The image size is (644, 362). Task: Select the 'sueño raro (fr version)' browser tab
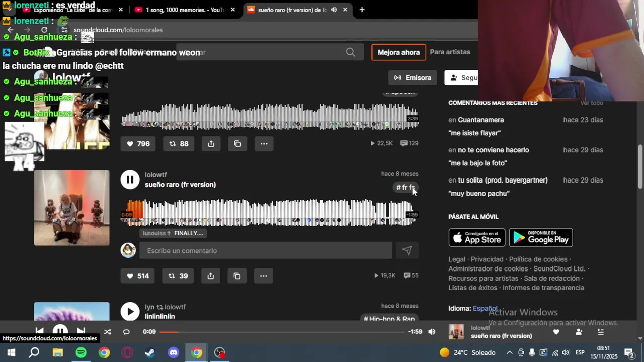tap(297, 10)
